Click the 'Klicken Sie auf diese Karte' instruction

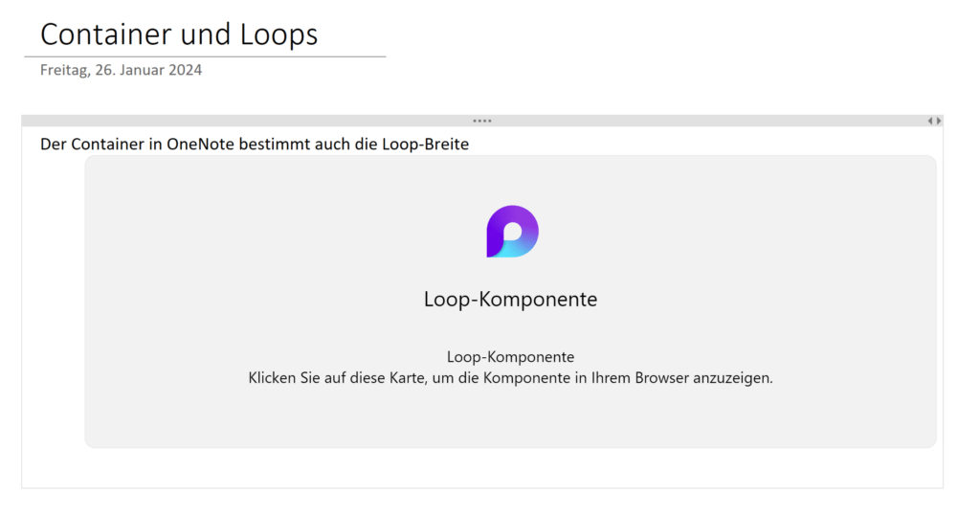(511, 378)
